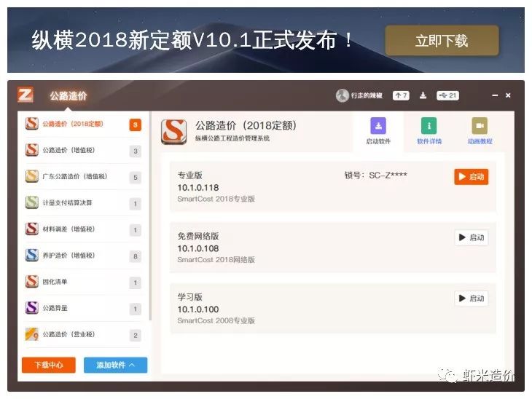Viewport: 532px width, 399px height.
Task: Click the text 公路造价（营业税）
Action: 69,334
